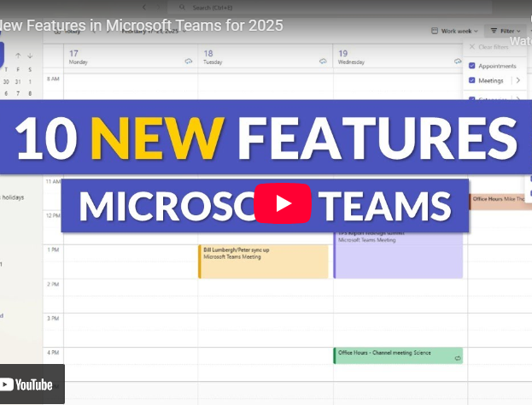Click the 4 PM time label
The height and width of the screenshot is (405, 532).
pyautogui.click(x=53, y=353)
